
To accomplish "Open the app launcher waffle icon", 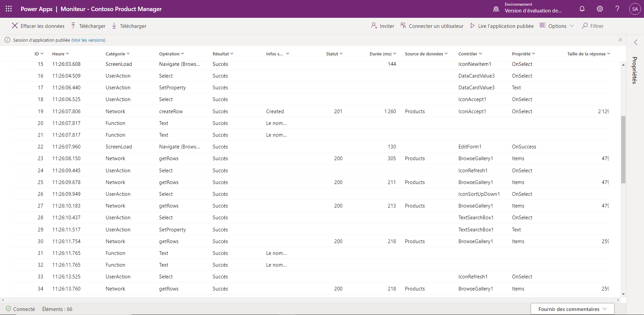I will pos(9,9).
